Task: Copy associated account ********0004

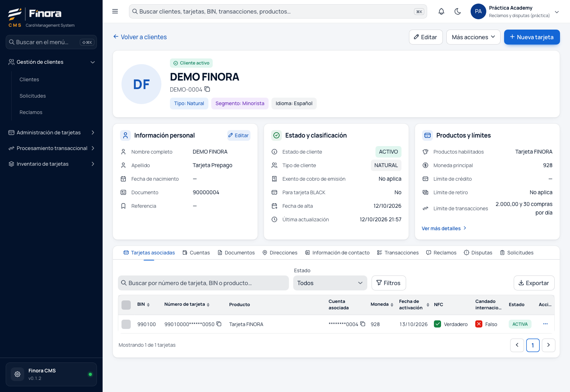Action: tap(363, 324)
